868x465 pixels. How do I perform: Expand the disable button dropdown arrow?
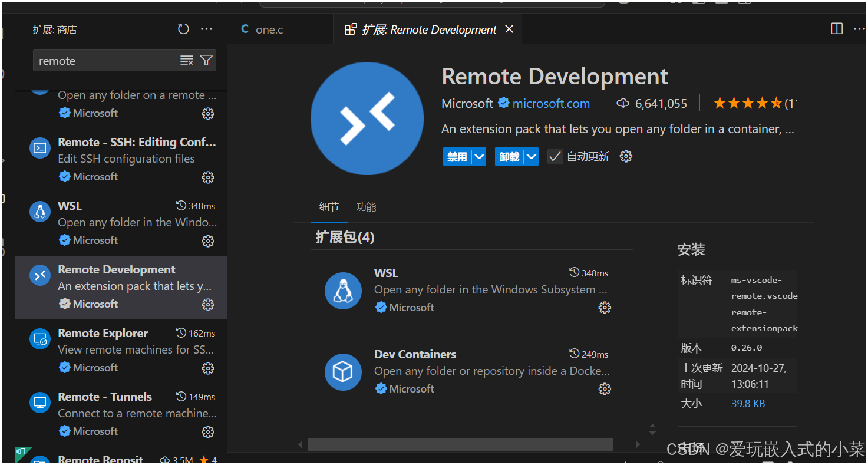coord(479,156)
